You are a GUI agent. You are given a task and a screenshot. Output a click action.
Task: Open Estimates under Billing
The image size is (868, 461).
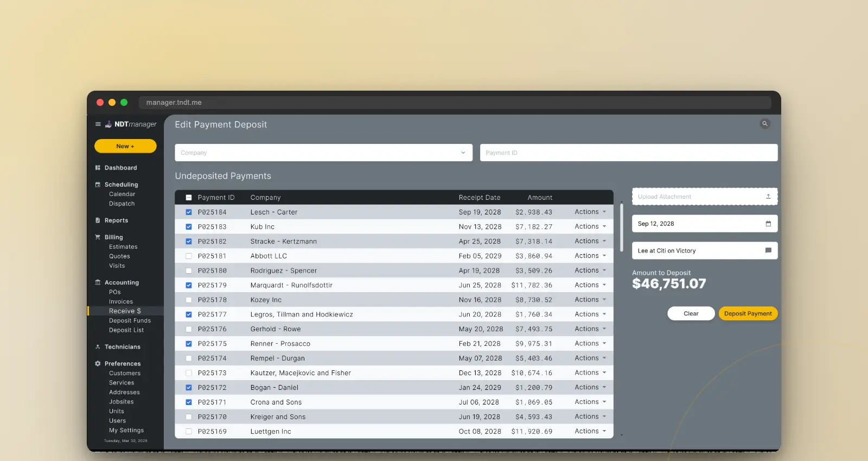tap(123, 247)
